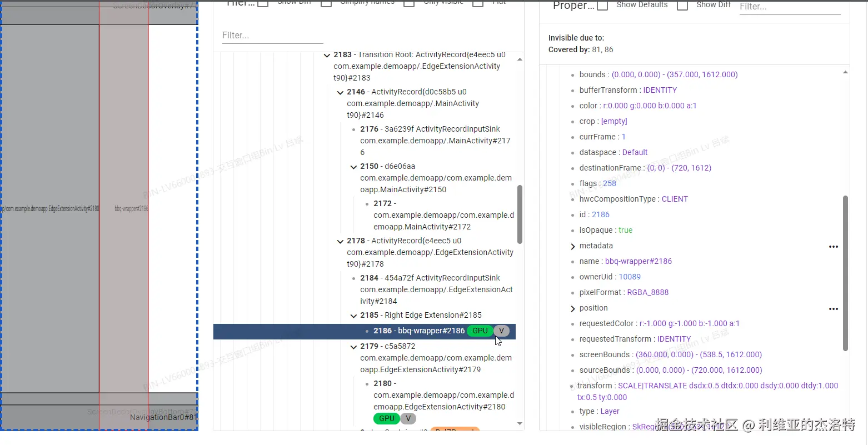Click the 'Invisible due to:' heading
This screenshot has width=868, height=445.
pyautogui.click(x=576, y=38)
